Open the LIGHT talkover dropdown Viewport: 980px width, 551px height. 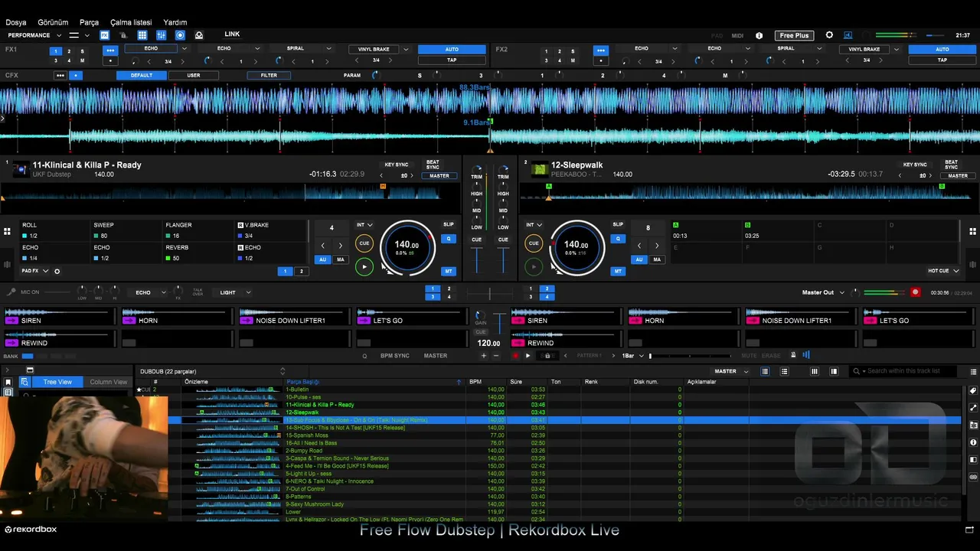(x=234, y=292)
